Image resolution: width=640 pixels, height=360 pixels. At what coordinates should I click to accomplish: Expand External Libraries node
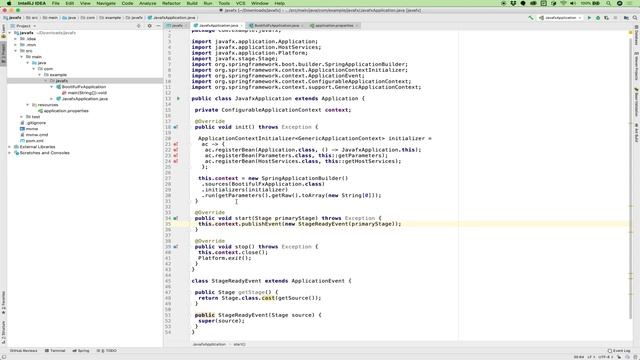10,147
